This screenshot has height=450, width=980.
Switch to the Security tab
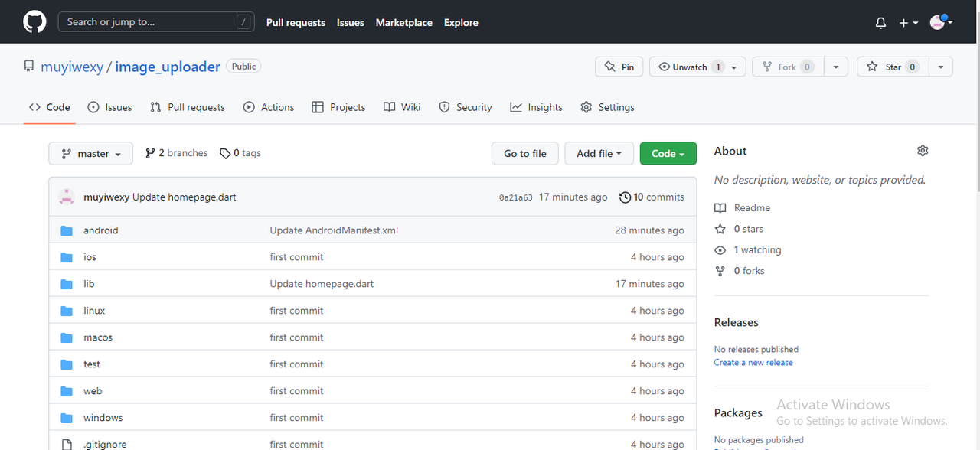465,107
